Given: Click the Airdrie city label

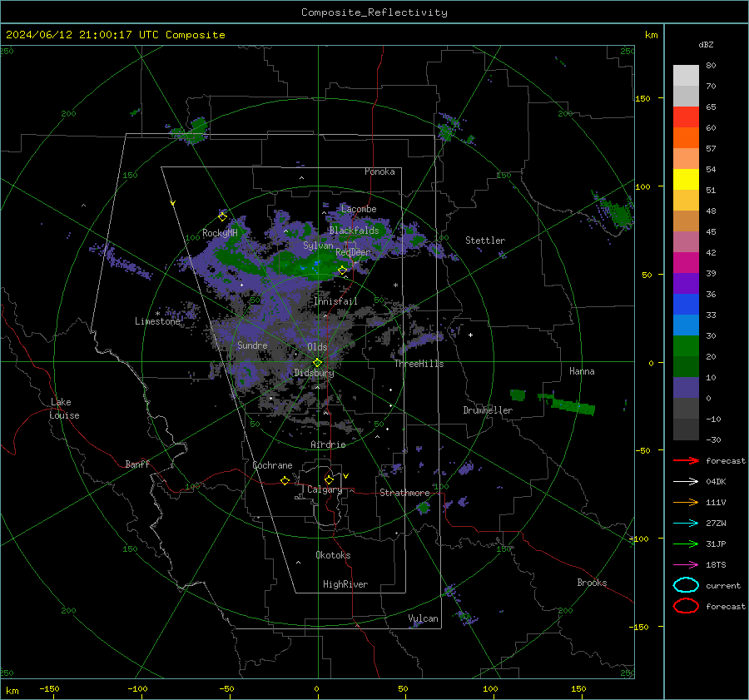Looking at the screenshot, I should coord(328,444).
